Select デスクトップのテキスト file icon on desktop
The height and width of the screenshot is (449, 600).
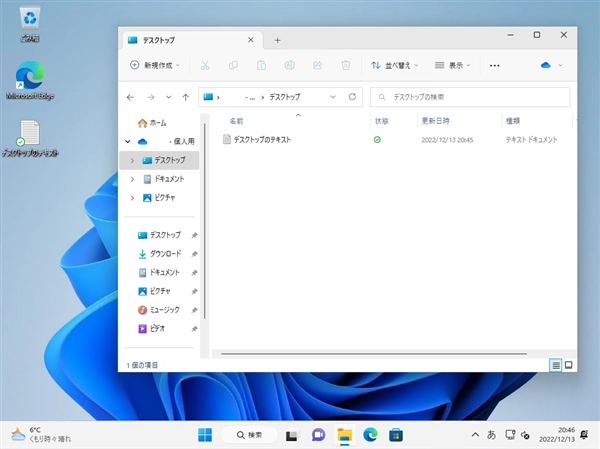(x=30, y=138)
